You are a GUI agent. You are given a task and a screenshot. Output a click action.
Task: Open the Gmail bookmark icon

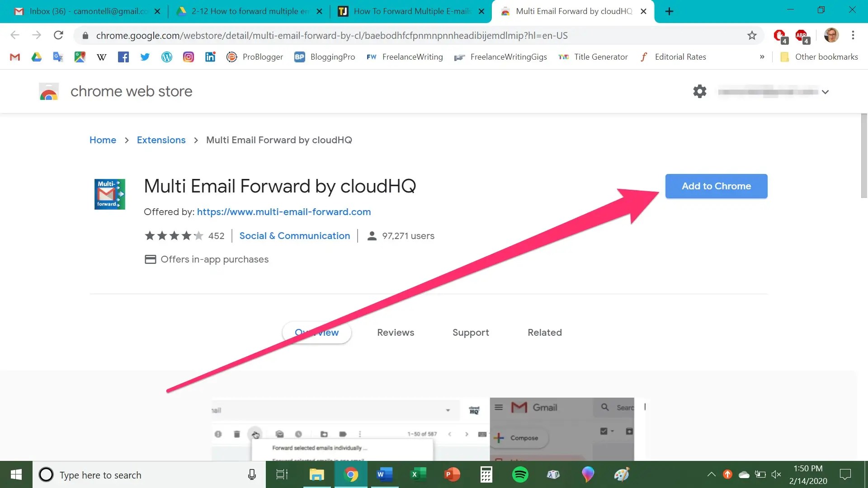pyautogui.click(x=15, y=57)
